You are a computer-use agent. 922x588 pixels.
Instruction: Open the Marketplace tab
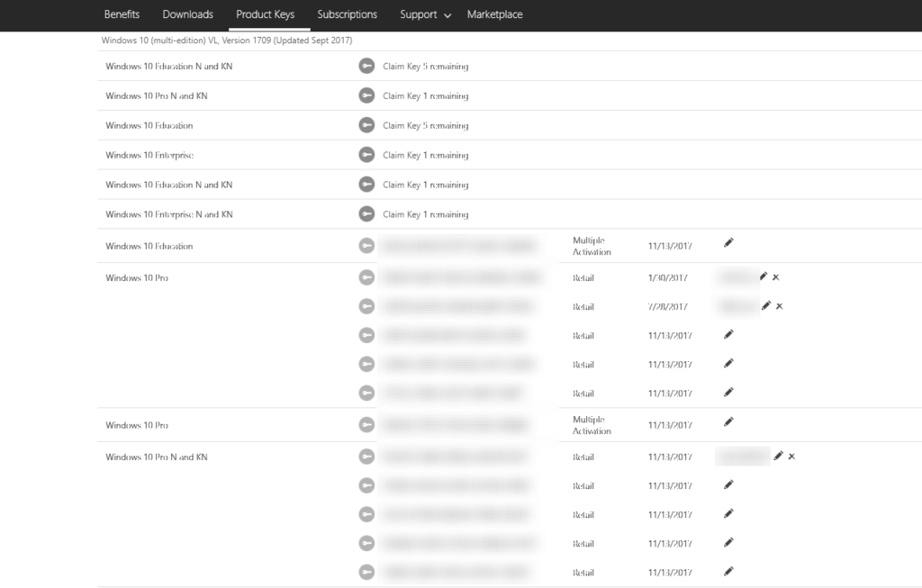click(x=494, y=14)
